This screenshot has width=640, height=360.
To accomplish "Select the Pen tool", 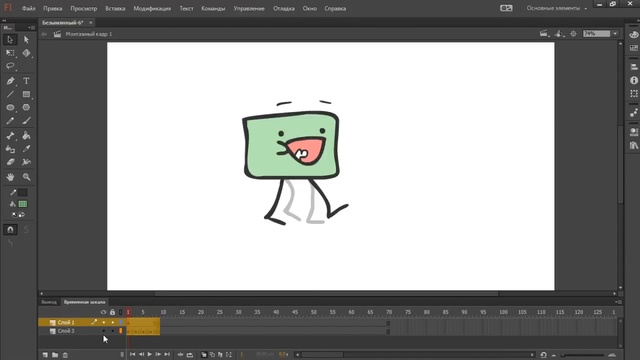I will click(10, 81).
